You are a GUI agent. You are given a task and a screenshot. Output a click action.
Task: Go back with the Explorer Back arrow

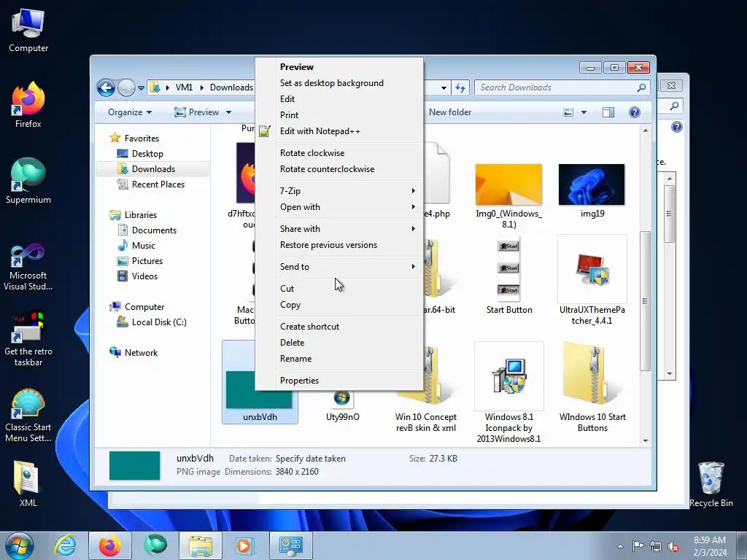106,87
